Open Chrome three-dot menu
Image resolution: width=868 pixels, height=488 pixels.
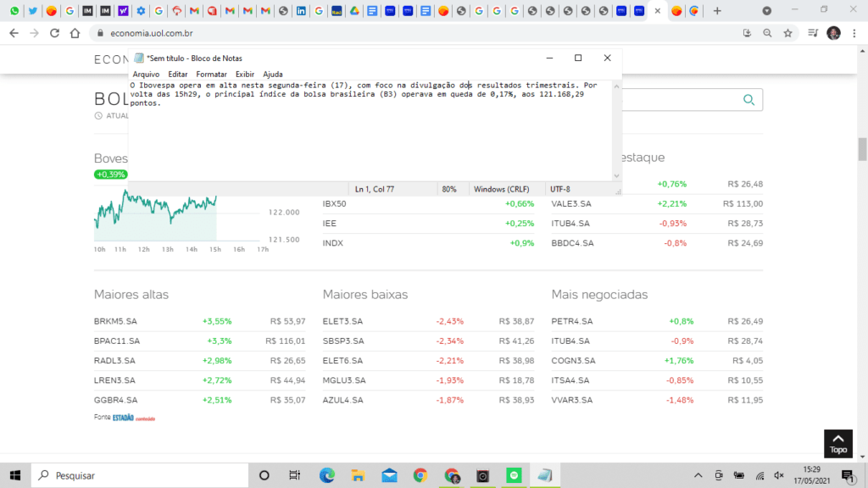[854, 33]
